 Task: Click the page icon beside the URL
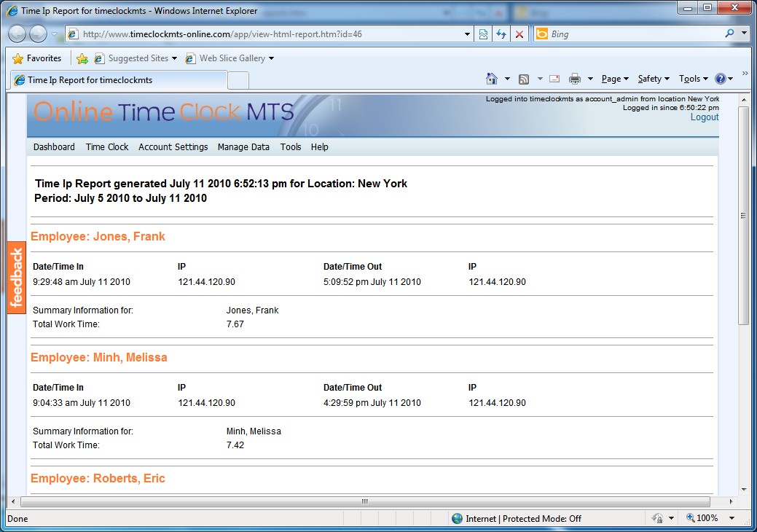point(73,34)
